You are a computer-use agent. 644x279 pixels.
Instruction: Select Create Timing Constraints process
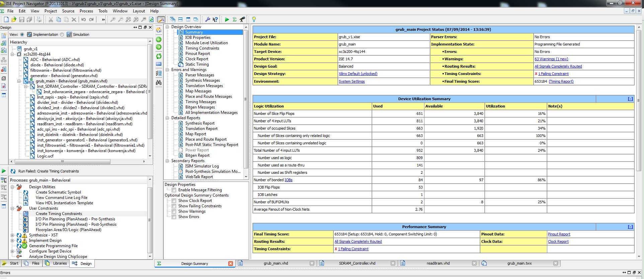click(x=59, y=214)
